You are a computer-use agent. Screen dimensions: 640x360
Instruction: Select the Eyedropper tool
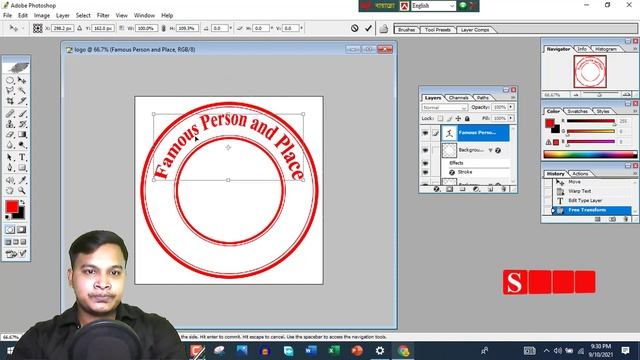[x=22, y=180]
